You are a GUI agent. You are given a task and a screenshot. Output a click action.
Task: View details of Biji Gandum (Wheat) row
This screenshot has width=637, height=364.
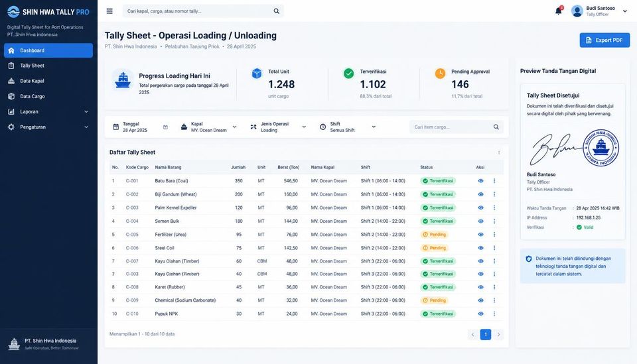[x=480, y=194]
